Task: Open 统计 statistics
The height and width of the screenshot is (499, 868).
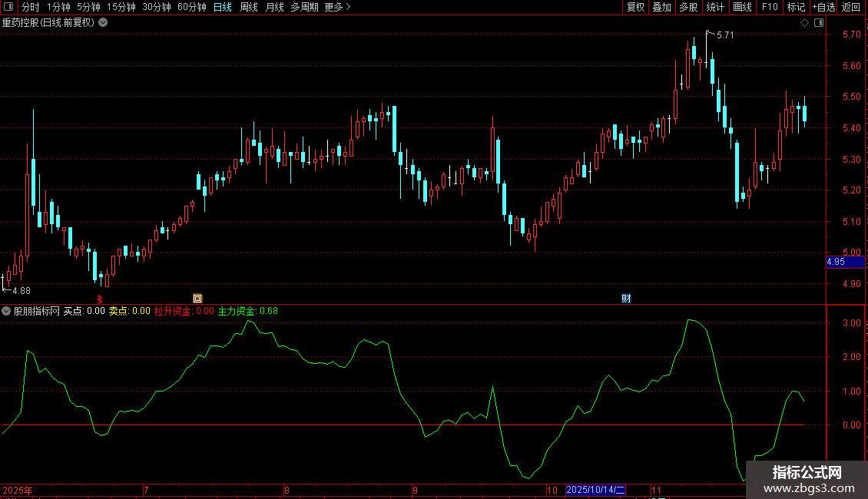Action: point(714,7)
